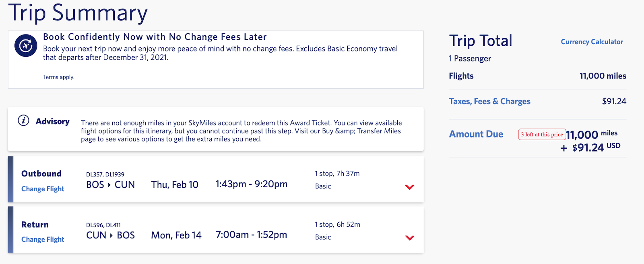Select the outbound flight numbers DL357, DL1939
644x264 pixels.
pos(105,174)
